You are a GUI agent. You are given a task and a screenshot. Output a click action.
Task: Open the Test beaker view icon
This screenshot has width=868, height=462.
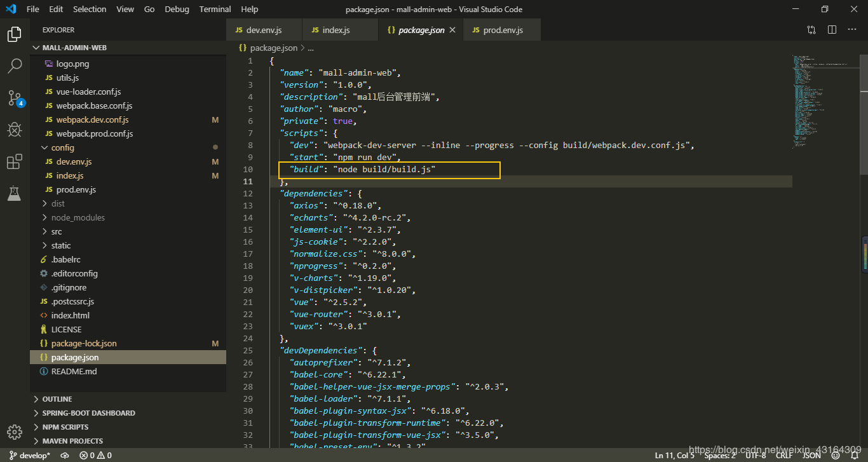tap(14, 193)
